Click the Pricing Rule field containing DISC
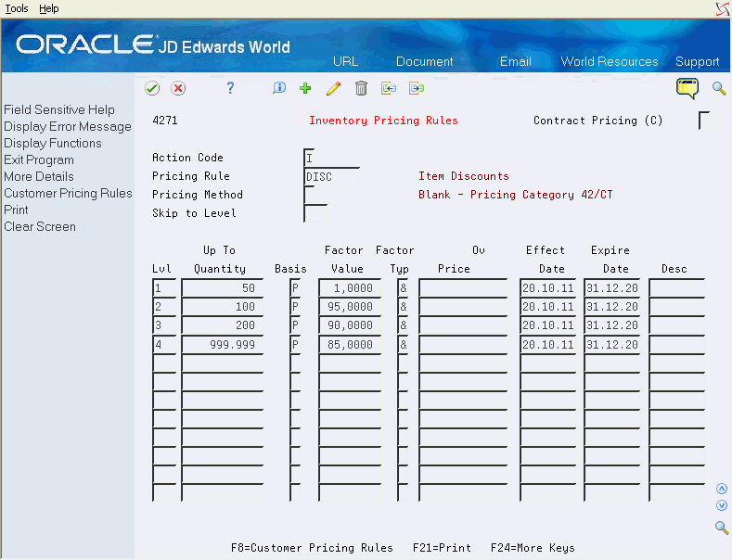This screenshot has height=560, width=732. (331, 176)
